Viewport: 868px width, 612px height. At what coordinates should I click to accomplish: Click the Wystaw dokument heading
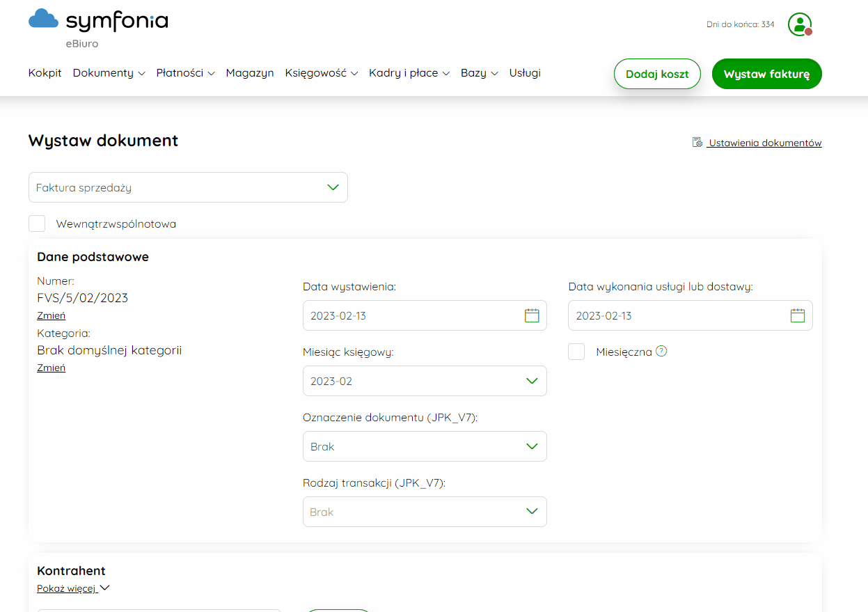click(x=103, y=141)
